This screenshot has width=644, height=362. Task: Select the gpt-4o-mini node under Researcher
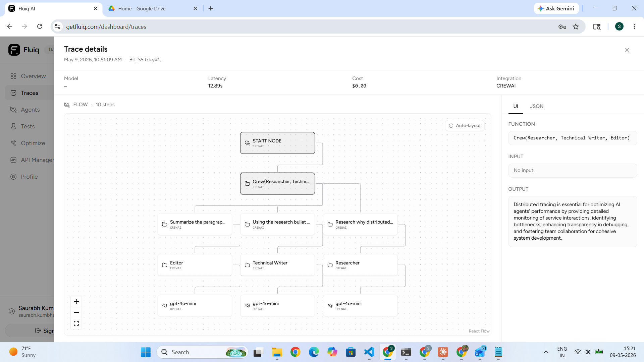[360, 306]
